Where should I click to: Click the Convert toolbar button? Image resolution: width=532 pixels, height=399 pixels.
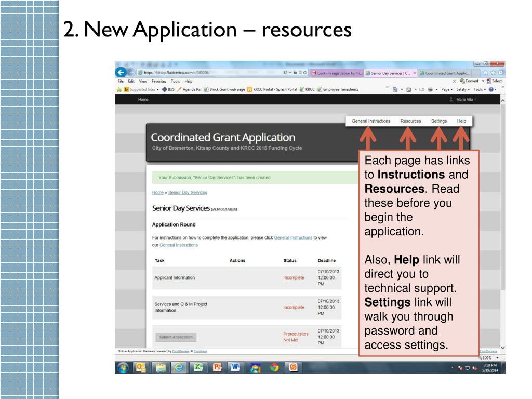(469, 81)
